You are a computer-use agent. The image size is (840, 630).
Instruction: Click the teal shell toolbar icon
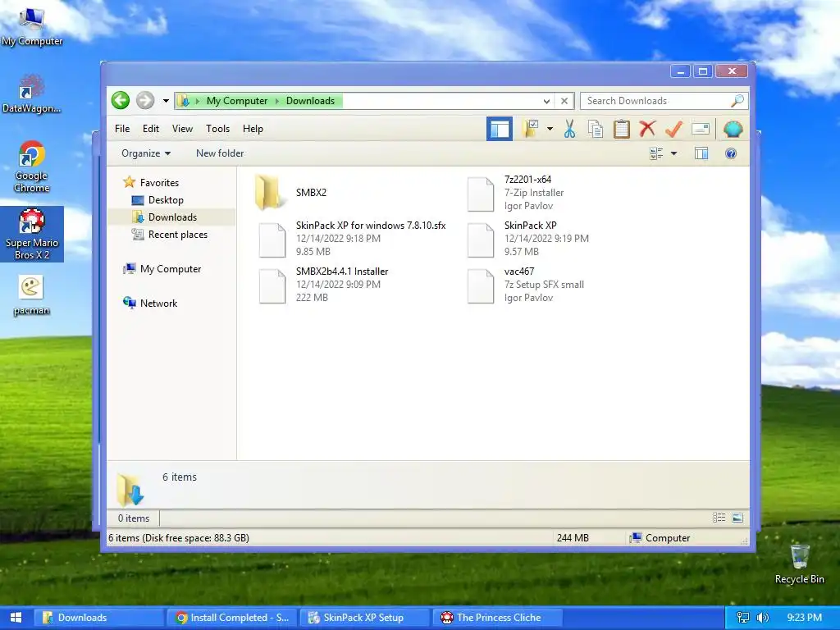coord(733,129)
